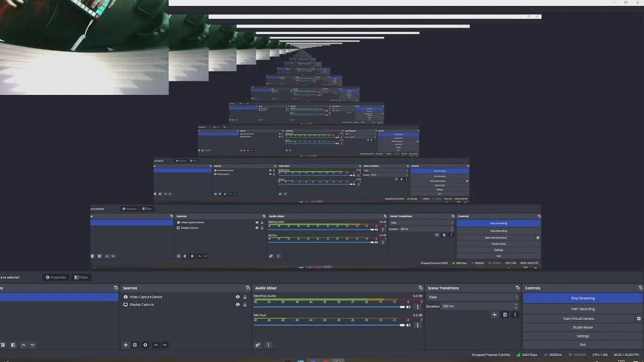This screenshot has width=644, height=362.
Task: Mute Desktop Audio
Action: tap(408, 307)
